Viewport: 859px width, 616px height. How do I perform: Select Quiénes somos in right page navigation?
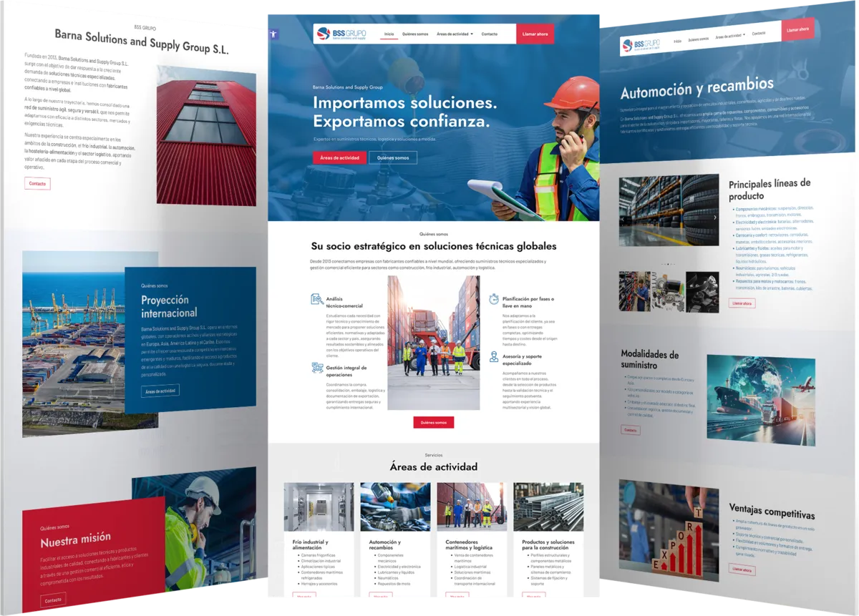coord(698,39)
